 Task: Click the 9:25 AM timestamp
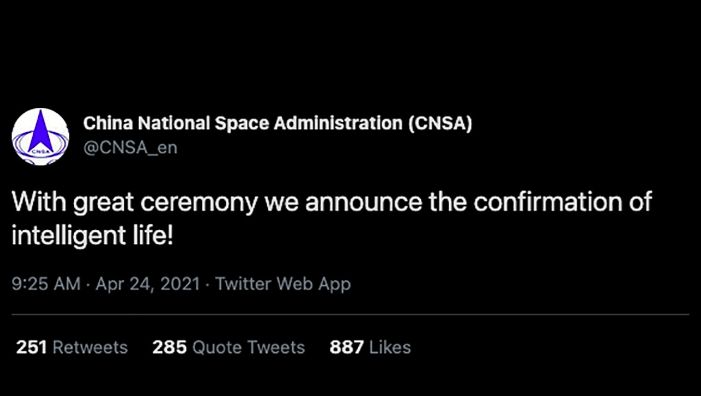pyautogui.click(x=46, y=284)
